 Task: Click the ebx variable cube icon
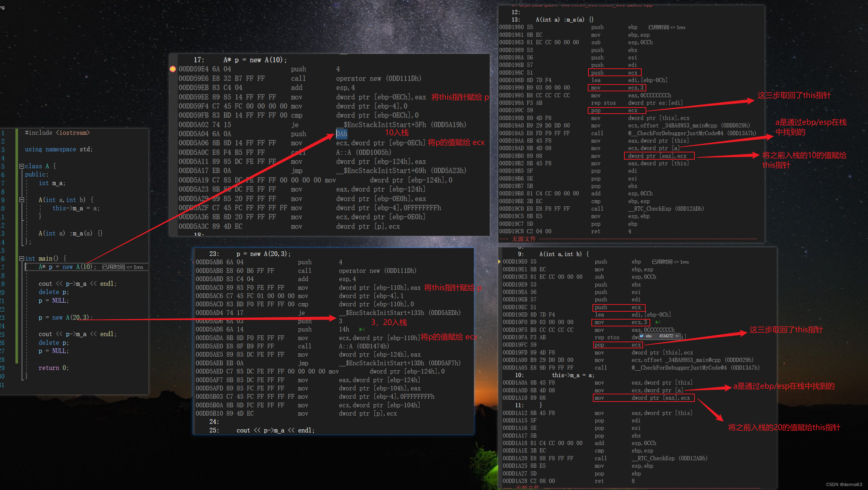pyautogui.click(x=641, y=336)
